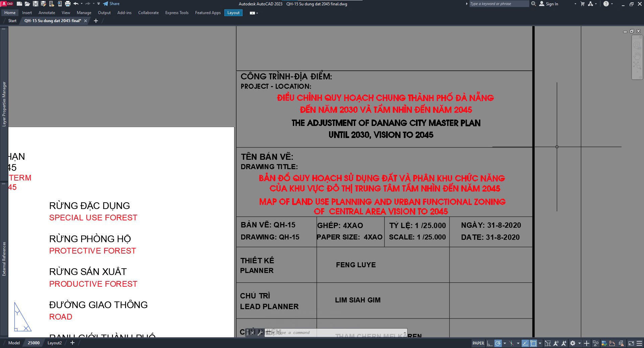The height and width of the screenshot is (348, 644).
Task: Add a new layout with plus button
Action: tap(72, 343)
